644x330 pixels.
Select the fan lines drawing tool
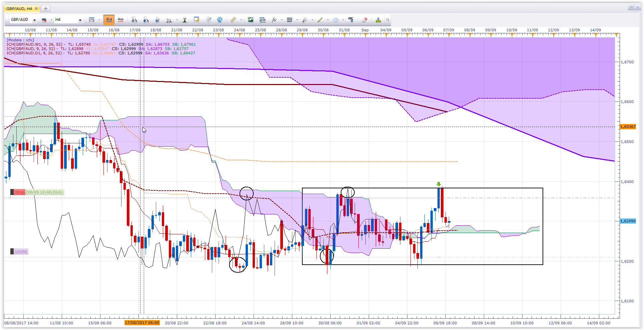pos(305,20)
